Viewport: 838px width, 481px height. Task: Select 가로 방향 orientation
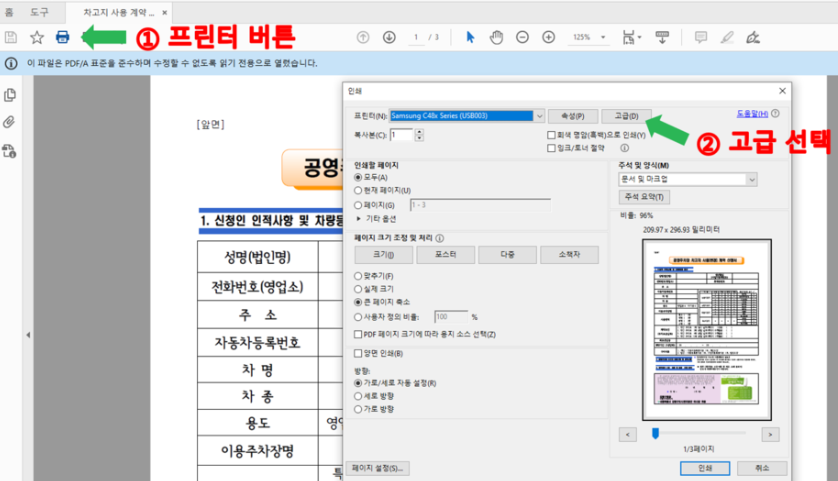pos(358,409)
